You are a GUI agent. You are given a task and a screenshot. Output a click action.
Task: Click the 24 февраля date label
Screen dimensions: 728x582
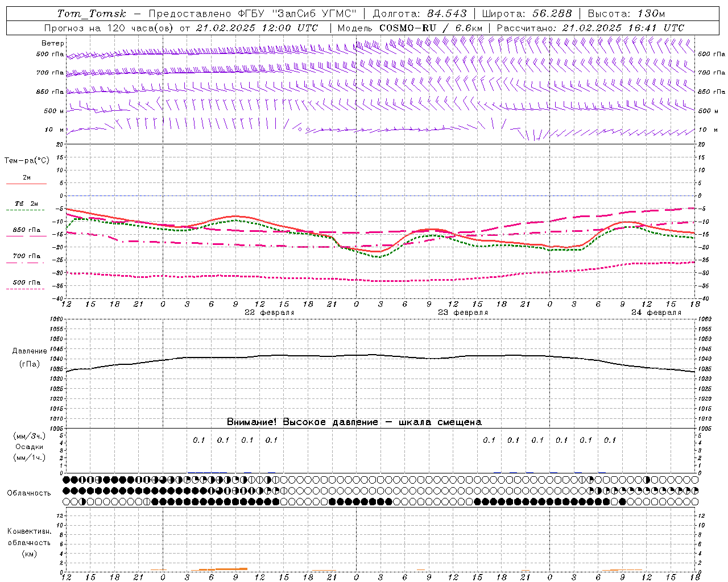click(656, 313)
